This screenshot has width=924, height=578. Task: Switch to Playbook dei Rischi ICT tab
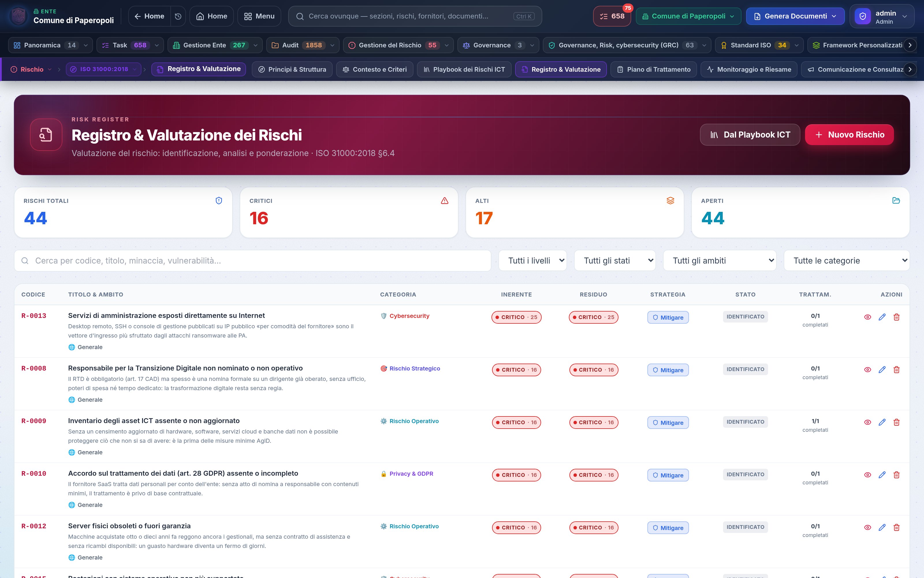(464, 70)
